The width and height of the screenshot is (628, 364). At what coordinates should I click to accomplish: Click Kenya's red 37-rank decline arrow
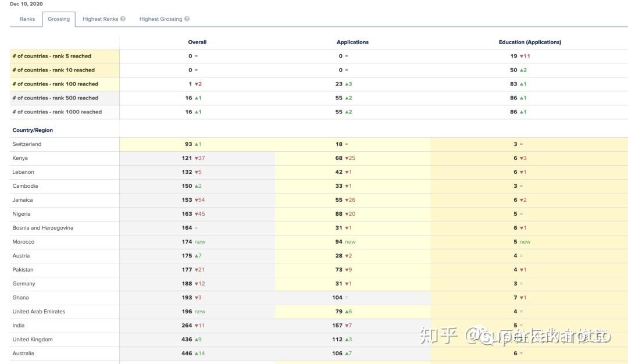201,158
